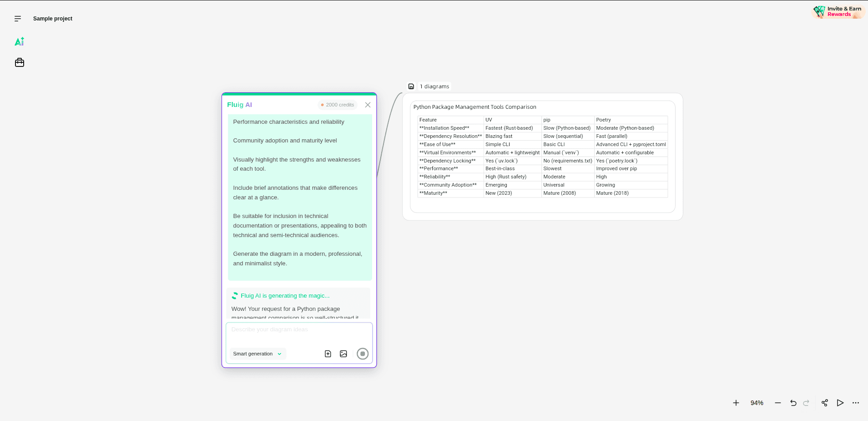Click the Mature (2018) cell
The height and width of the screenshot is (421, 868).
click(x=631, y=193)
